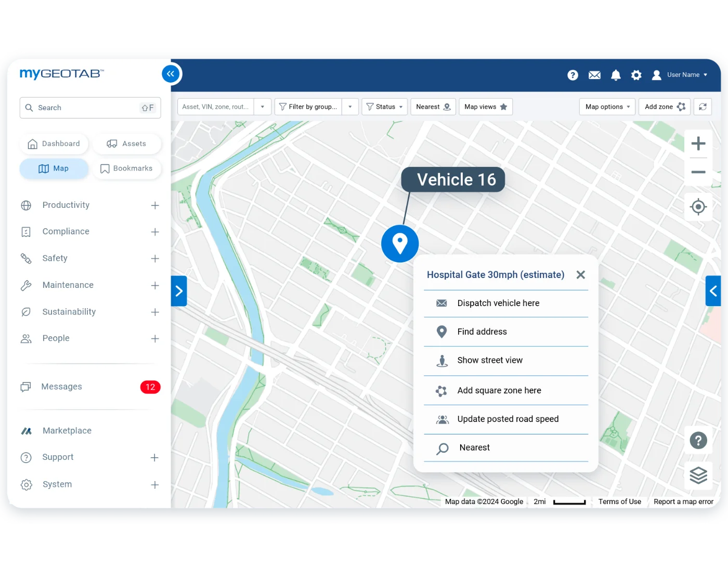Screen dimensions: 728x568
Task: Zoom in the map with plus
Action: 698,143
